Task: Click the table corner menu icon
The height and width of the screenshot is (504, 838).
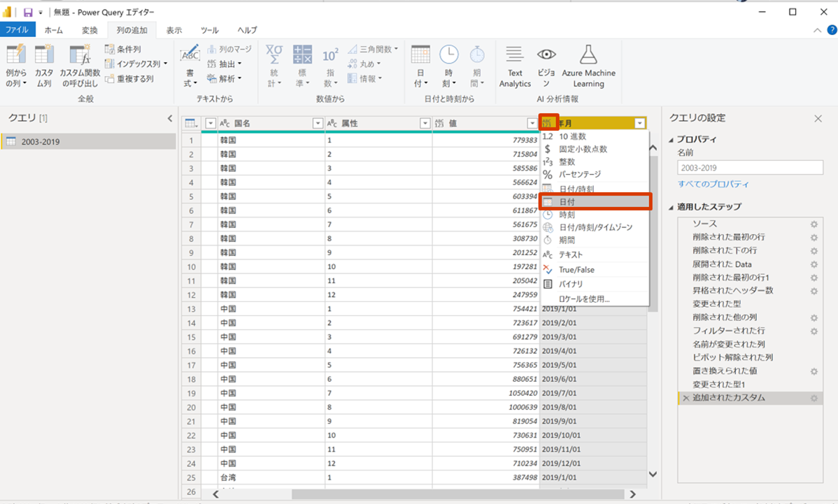Action: pyautogui.click(x=191, y=123)
